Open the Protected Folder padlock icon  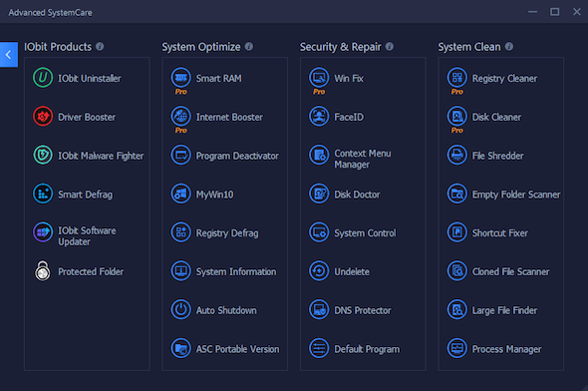[x=43, y=271]
